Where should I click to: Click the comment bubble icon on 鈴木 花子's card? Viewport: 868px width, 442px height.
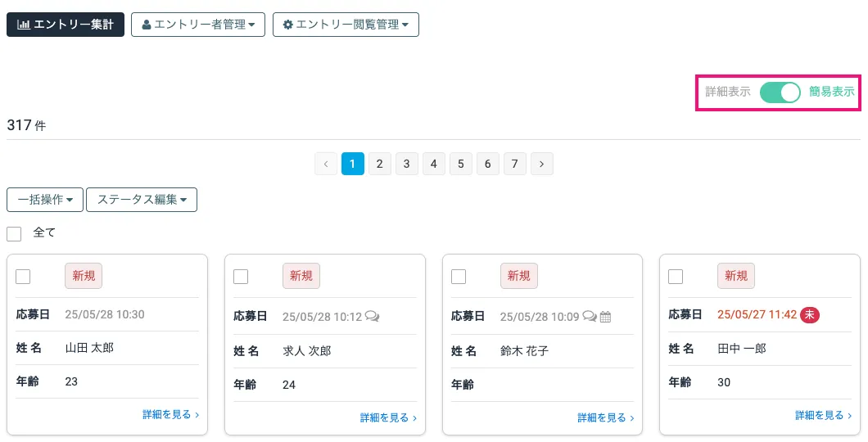[590, 317]
